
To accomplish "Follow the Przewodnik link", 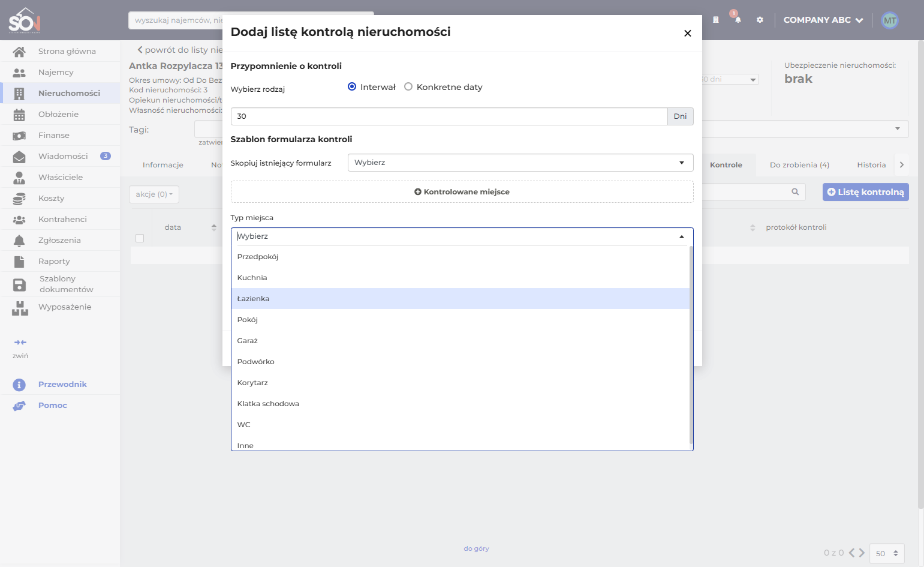I will [62, 385].
